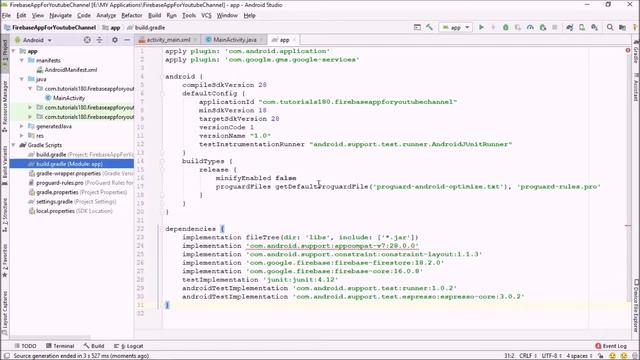Toggle Structure side panel
Viewport: 640px width, 360px height.
click(x=4, y=215)
